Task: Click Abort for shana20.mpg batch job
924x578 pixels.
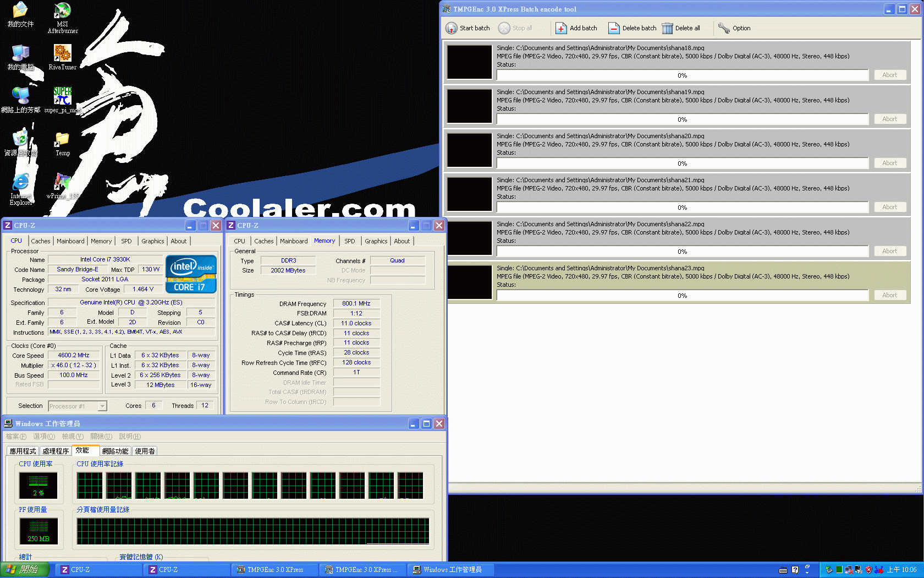Action: point(890,163)
